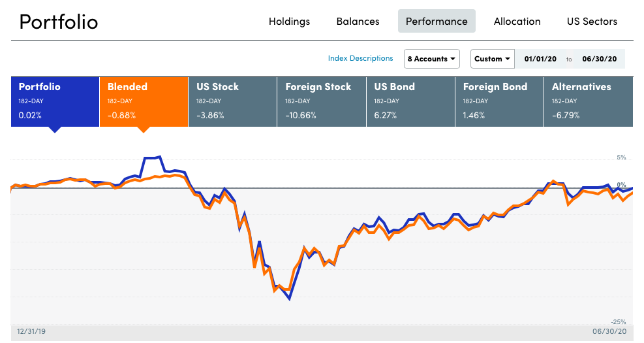Open the Custom date range dropdown

click(492, 59)
